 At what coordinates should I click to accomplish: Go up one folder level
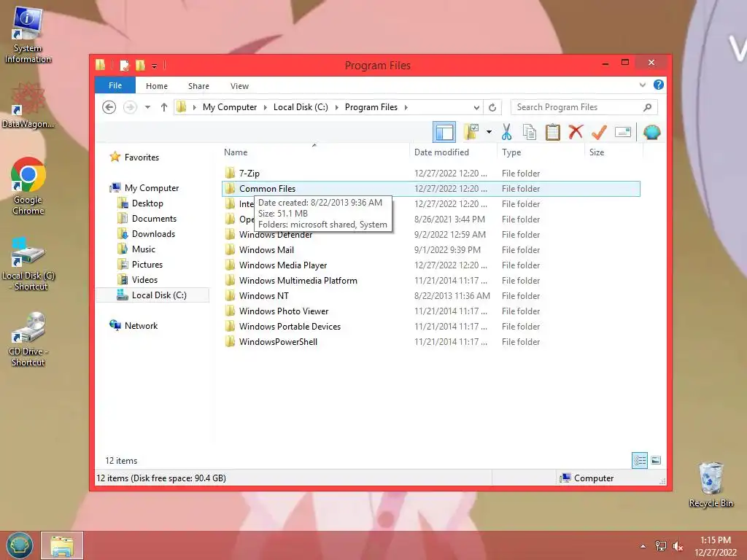(x=164, y=107)
